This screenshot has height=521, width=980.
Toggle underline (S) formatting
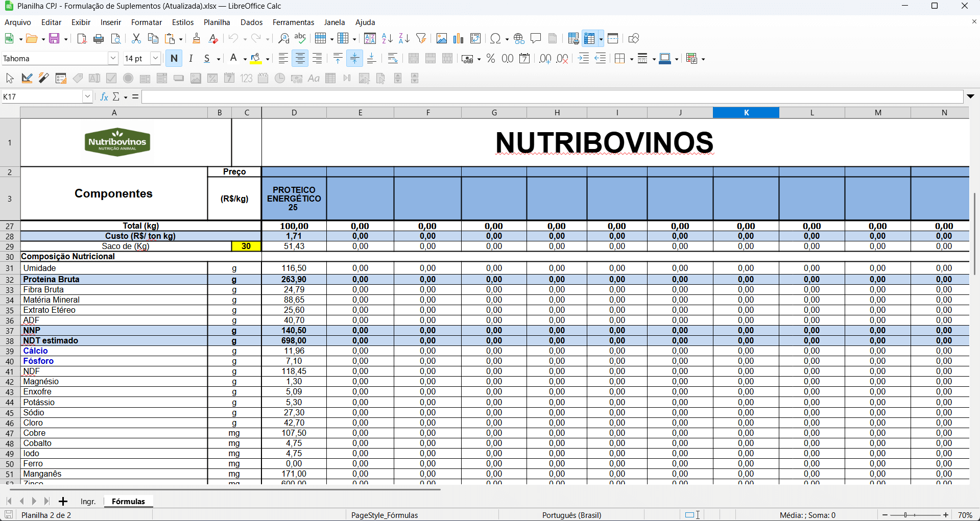[207, 59]
